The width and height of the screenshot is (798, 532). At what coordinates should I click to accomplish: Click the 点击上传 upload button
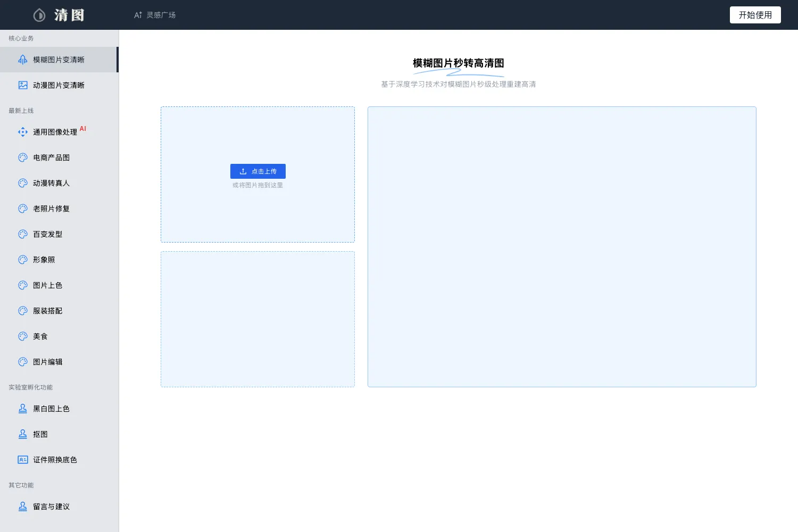(258, 171)
